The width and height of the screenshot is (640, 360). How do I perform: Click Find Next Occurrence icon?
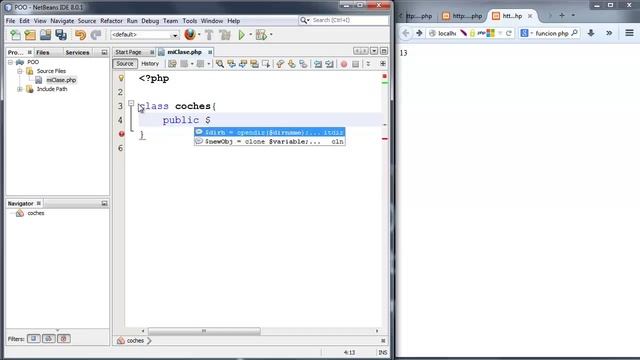(x=243, y=64)
